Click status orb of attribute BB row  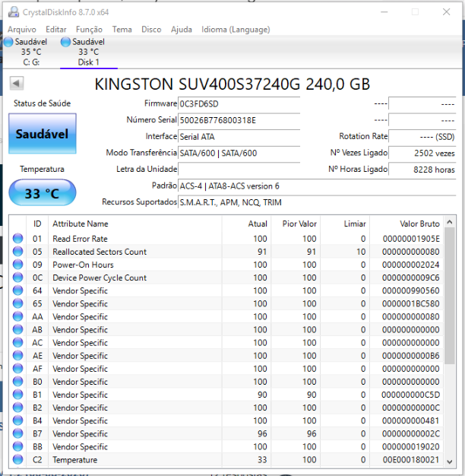pyautogui.click(x=18, y=446)
